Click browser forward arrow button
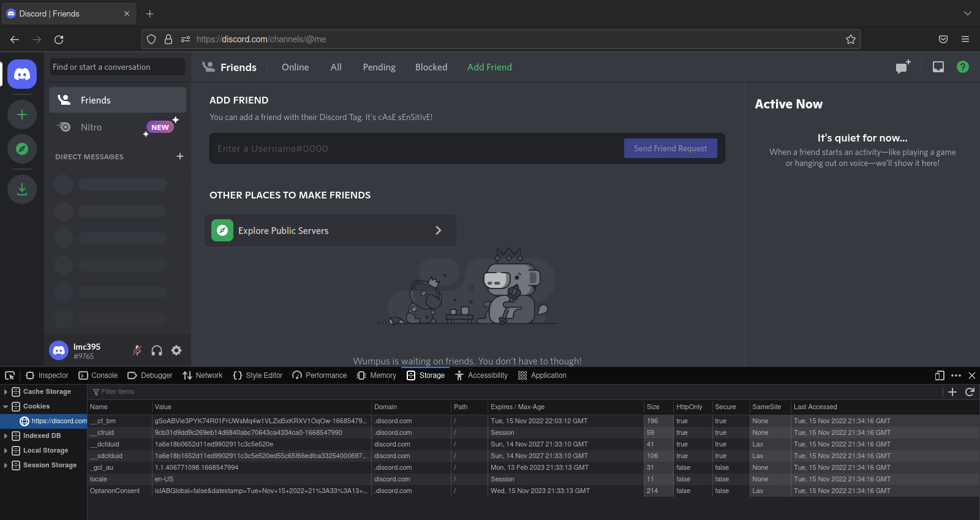The image size is (980, 520). 37,39
